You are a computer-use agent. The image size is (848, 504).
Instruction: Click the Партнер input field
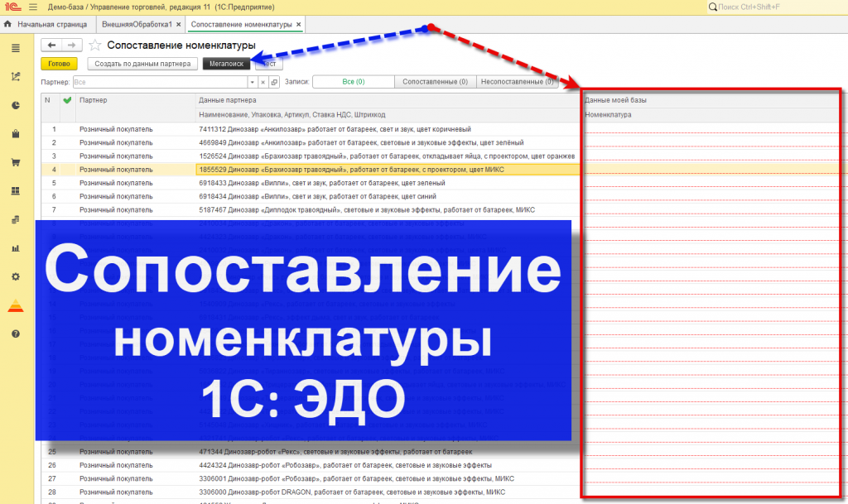(x=160, y=82)
